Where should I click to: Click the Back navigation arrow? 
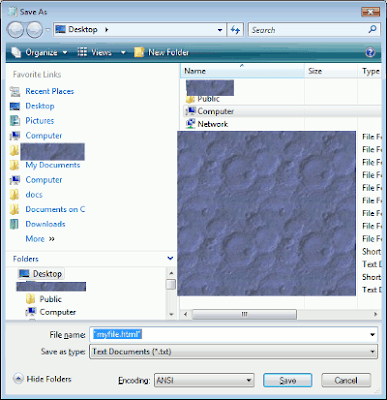pos(15,30)
